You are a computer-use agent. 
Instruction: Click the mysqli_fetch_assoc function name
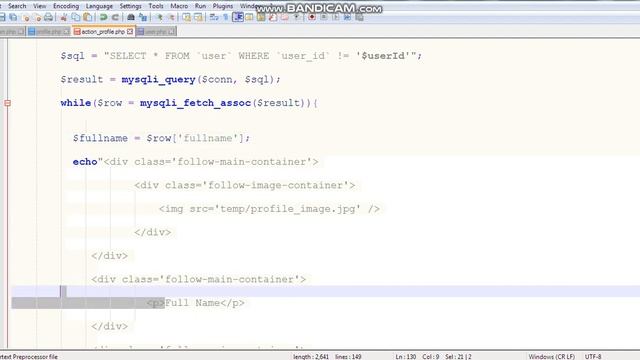(x=195, y=103)
